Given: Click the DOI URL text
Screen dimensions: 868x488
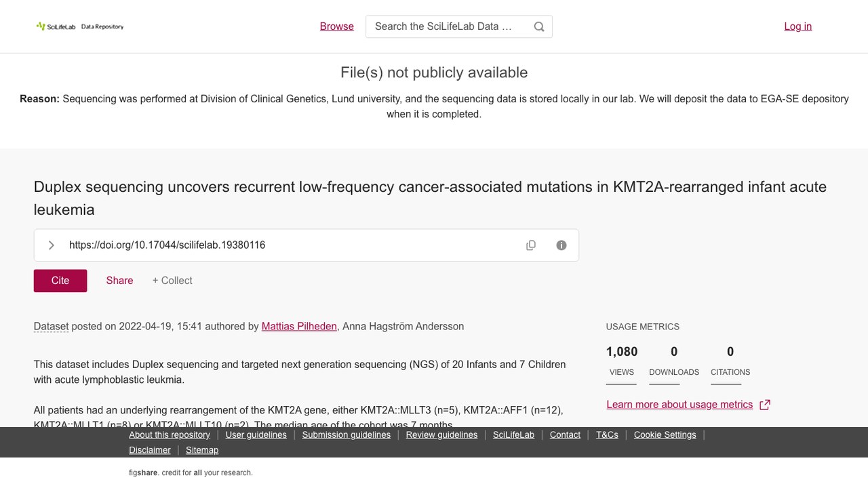Looking at the screenshot, I should [x=167, y=245].
